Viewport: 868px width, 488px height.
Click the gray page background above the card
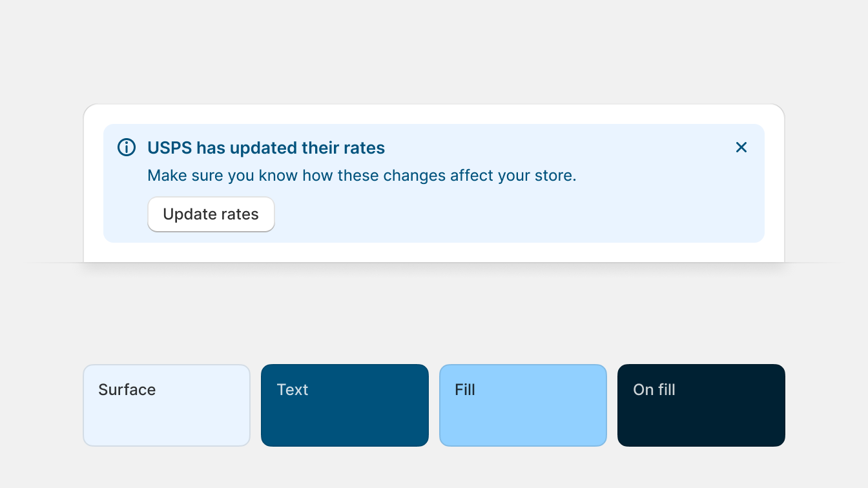coord(434,52)
